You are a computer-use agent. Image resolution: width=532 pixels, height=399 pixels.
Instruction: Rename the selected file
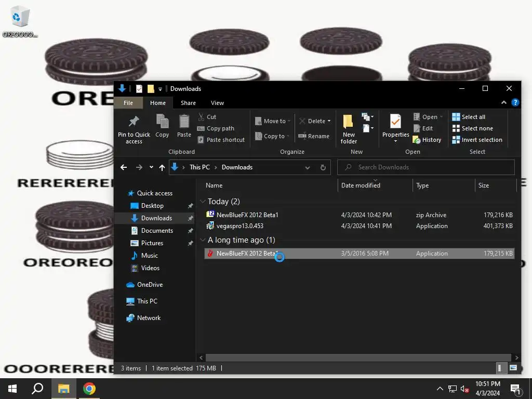click(314, 136)
